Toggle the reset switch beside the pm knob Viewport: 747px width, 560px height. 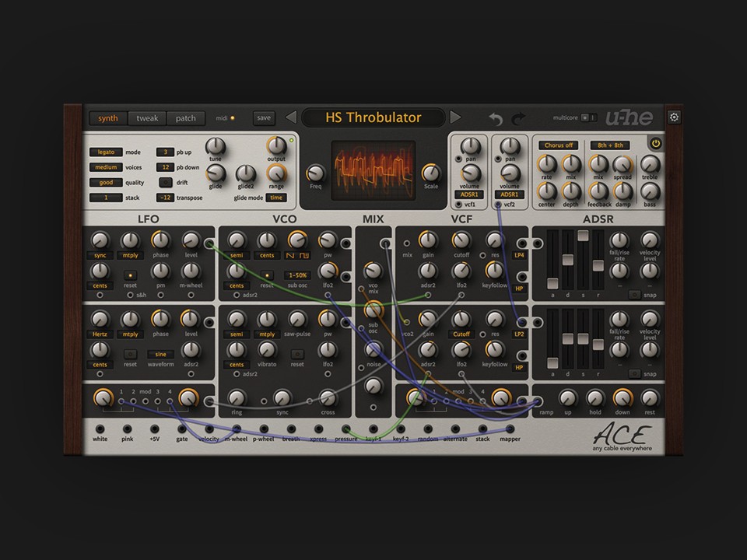tap(130, 275)
